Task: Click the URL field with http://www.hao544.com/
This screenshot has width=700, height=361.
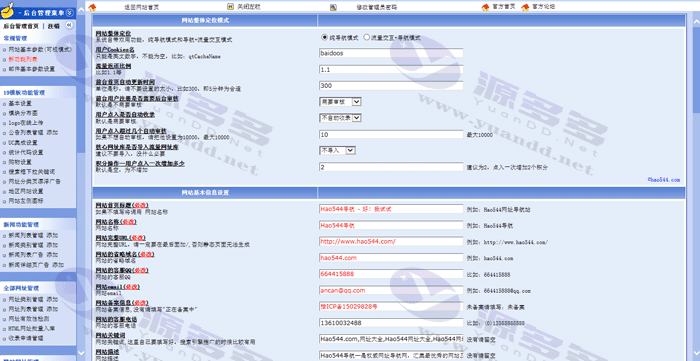Action: tap(391, 241)
